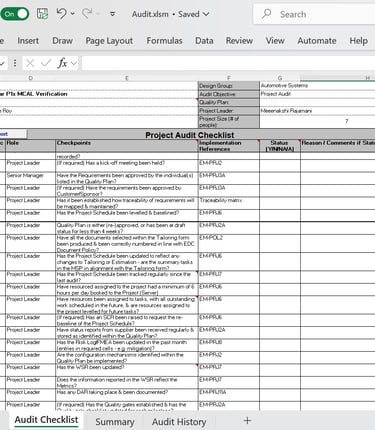
Task: Open the Review tab
Action: [x=239, y=41]
